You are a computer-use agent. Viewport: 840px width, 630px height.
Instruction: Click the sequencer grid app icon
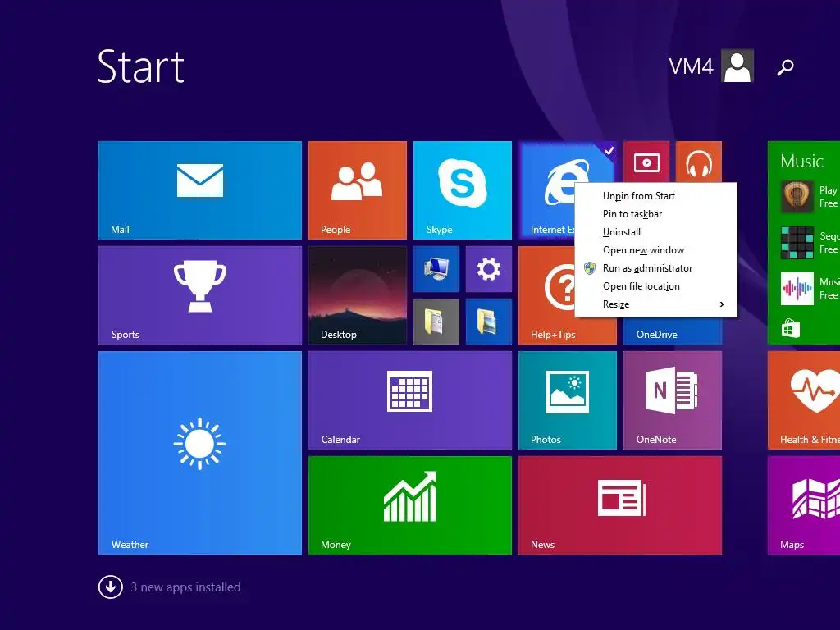pos(797,243)
